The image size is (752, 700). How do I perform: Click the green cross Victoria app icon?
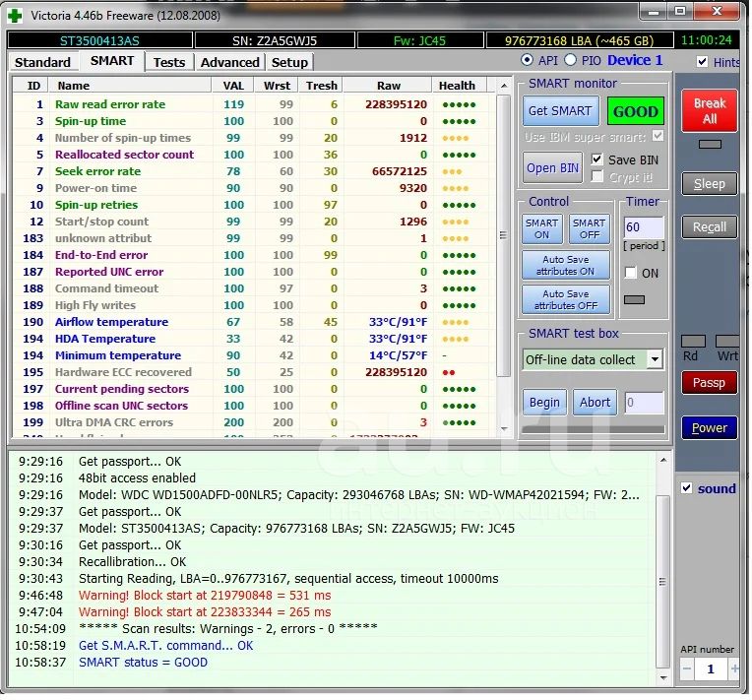tap(15, 16)
